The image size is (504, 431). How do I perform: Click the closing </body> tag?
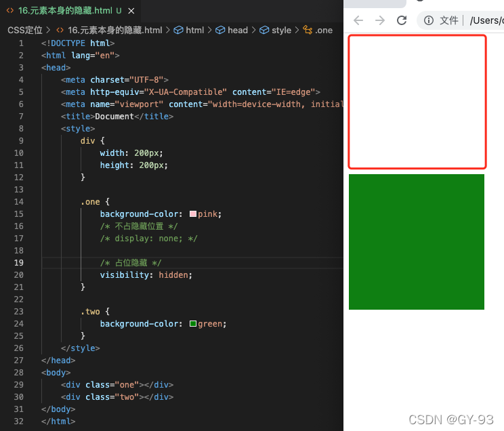click(58, 409)
